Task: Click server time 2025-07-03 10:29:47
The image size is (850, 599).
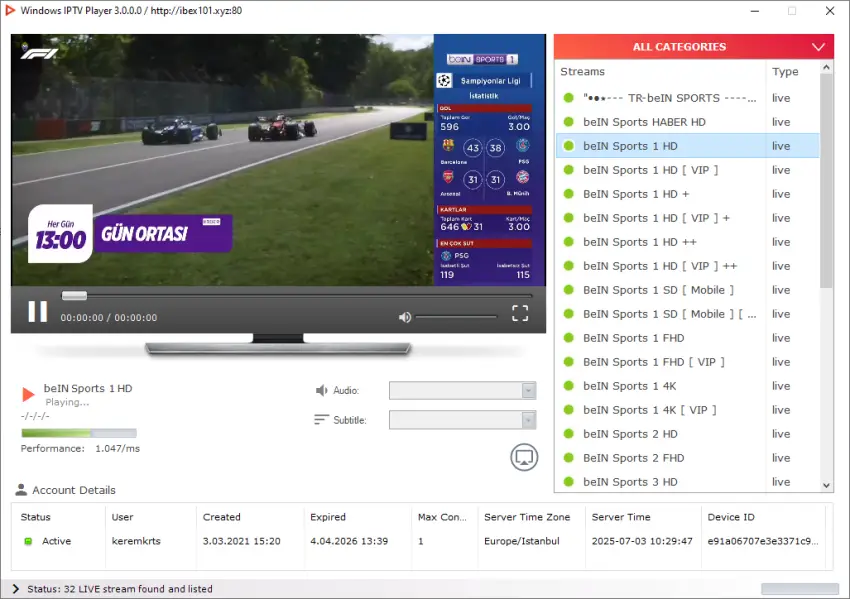Action: [642, 541]
